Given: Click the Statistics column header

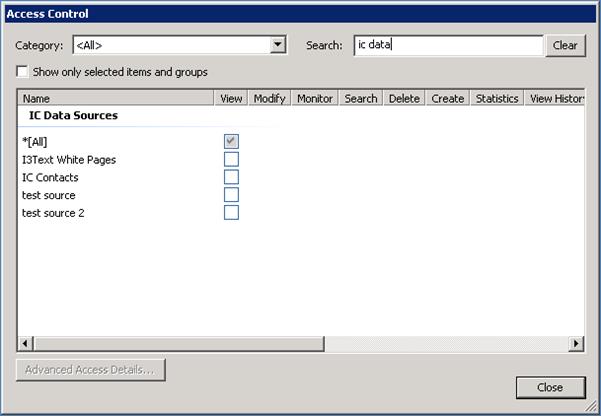Looking at the screenshot, I should tap(497, 98).
